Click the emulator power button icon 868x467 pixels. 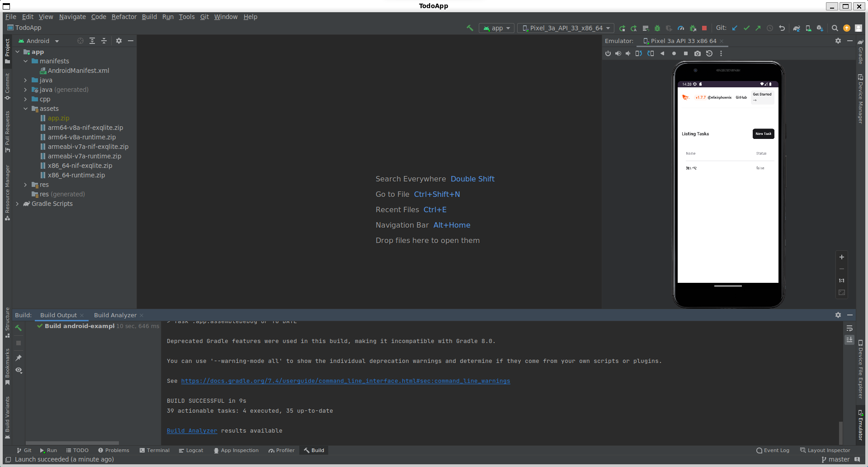click(x=608, y=53)
